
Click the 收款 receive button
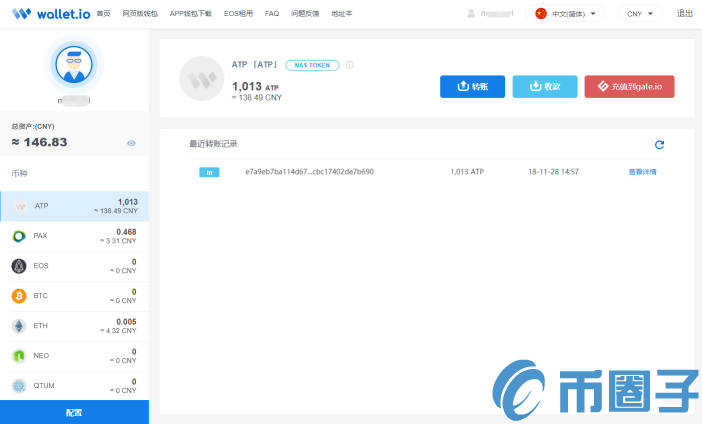tap(545, 86)
